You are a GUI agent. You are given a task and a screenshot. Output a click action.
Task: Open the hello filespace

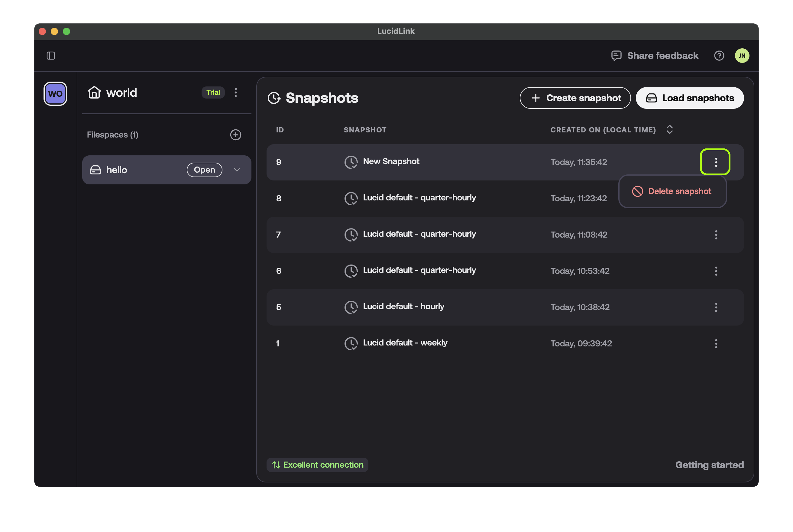coord(205,170)
